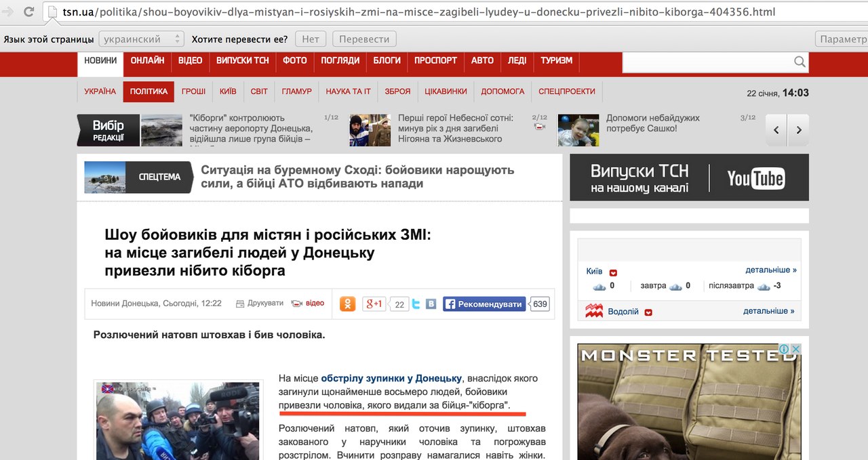Click the Odnoklassniki share icon
The width and height of the screenshot is (868, 460).
pos(347,304)
